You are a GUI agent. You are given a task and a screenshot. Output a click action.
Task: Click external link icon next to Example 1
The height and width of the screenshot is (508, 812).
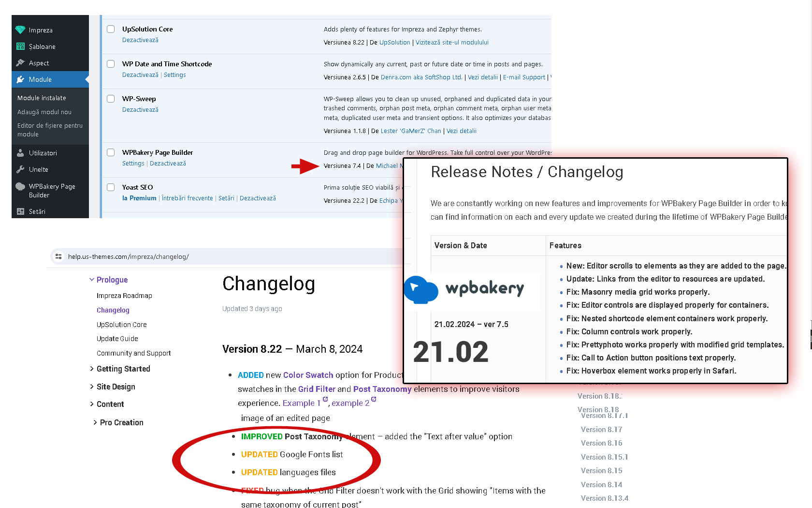point(325,399)
